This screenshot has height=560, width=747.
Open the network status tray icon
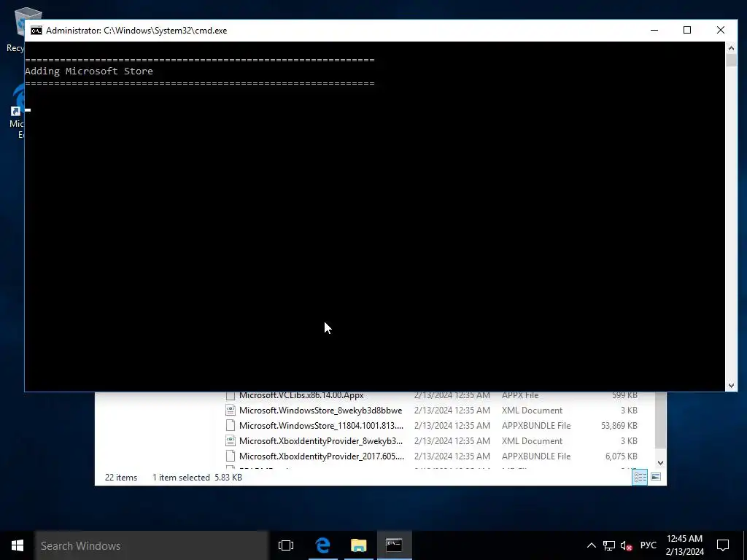[x=609, y=545]
